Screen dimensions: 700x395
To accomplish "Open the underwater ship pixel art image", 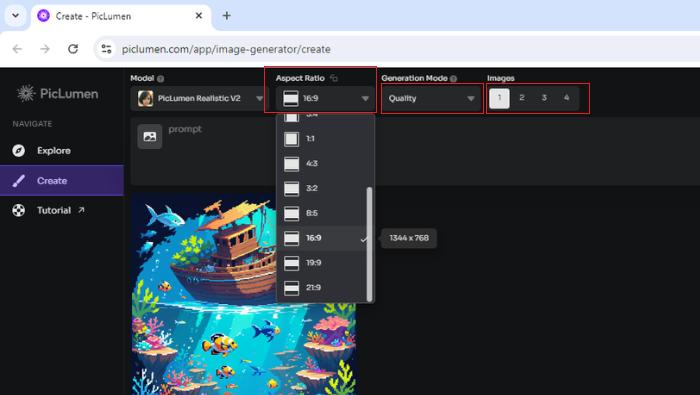I will (x=244, y=295).
